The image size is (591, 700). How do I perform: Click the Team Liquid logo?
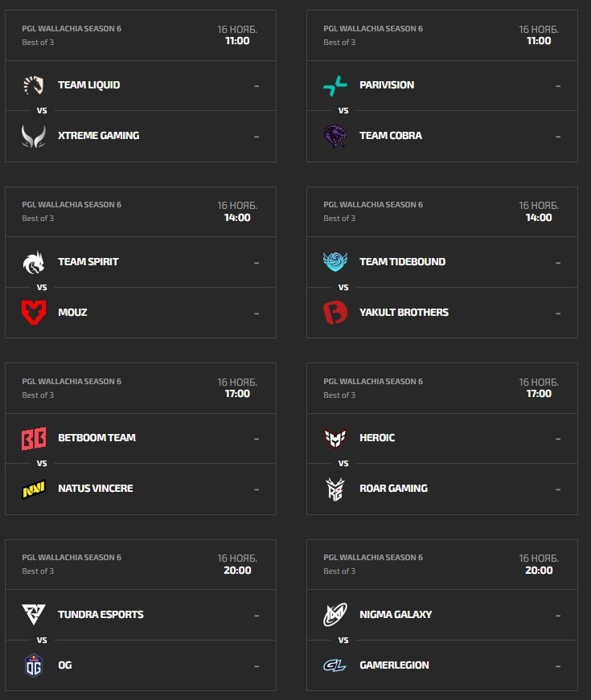click(x=34, y=85)
